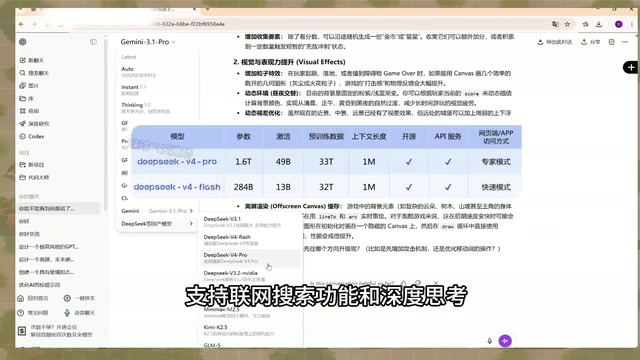Click the FAQ question mark icon
The image size is (640, 360).
point(21,312)
